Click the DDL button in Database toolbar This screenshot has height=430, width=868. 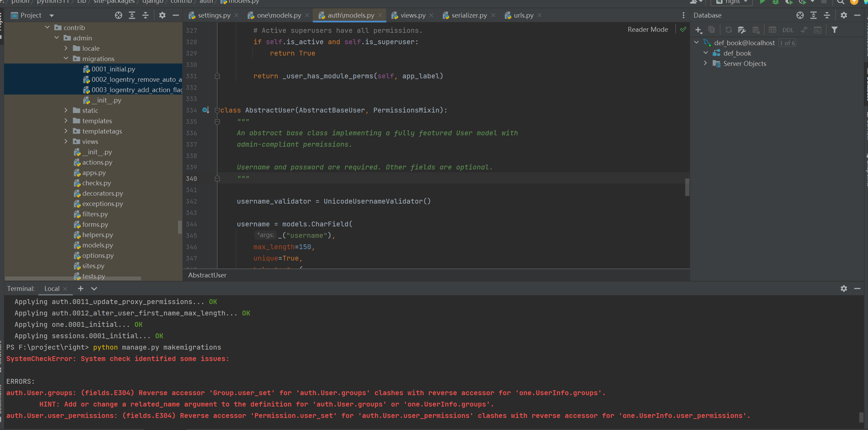(788, 30)
